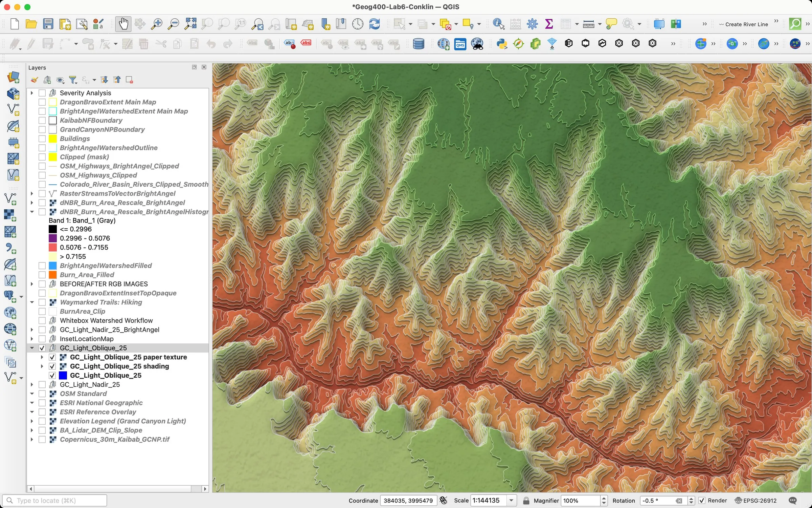Click the Layers panel horizontal scrollbar left arrow
Image resolution: width=812 pixels, height=508 pixels.
tap(31, 489)
